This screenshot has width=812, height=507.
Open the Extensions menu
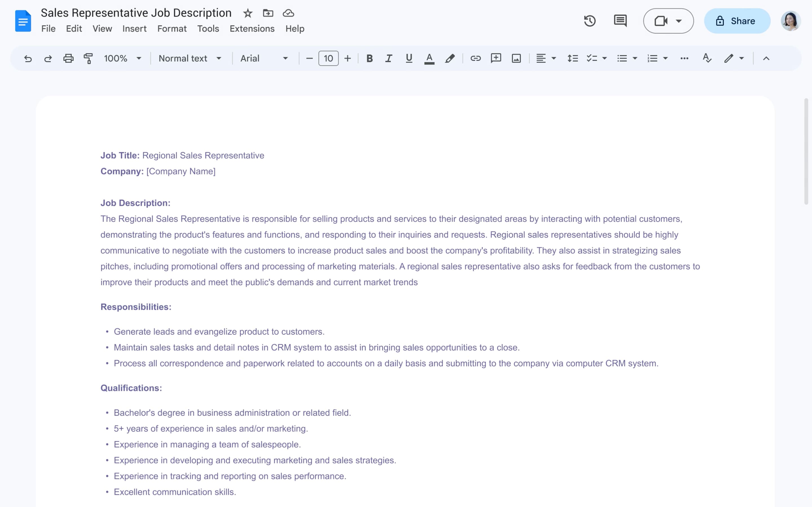[252, 29]
